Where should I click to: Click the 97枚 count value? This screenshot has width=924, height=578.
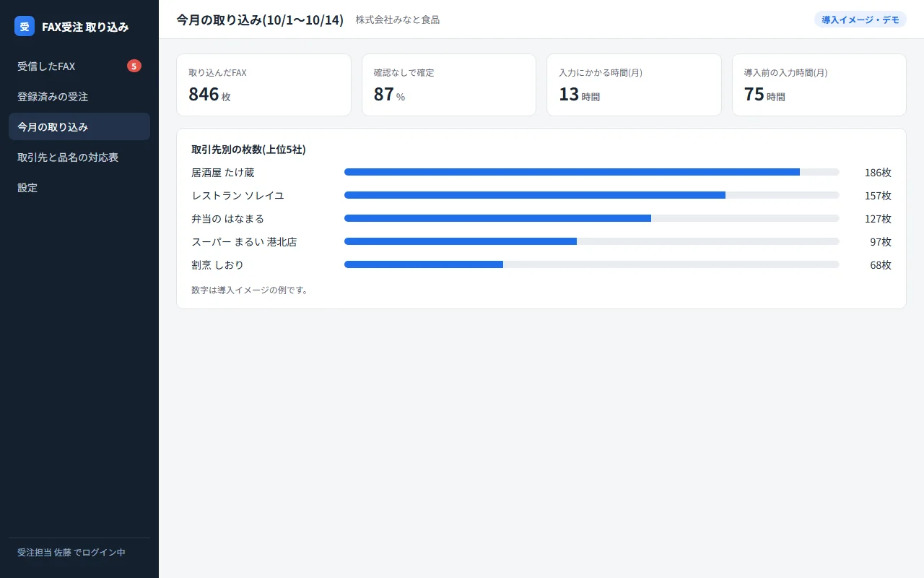(881, 242)
